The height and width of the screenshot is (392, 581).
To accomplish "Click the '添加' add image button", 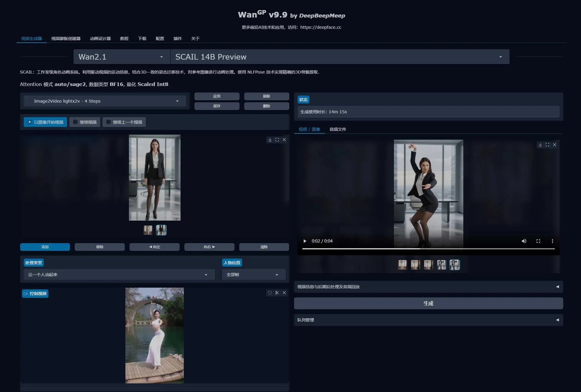I will click(x=45, y=247).
